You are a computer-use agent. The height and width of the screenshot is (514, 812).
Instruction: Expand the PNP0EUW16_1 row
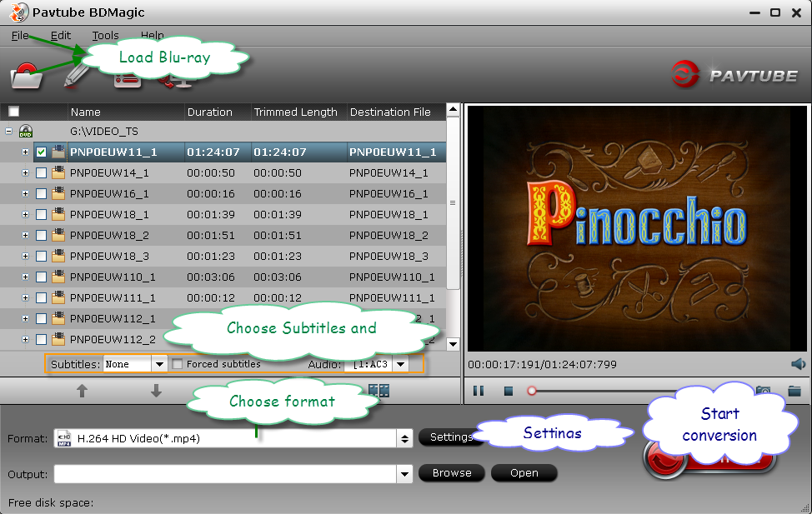tap(25, 193)
